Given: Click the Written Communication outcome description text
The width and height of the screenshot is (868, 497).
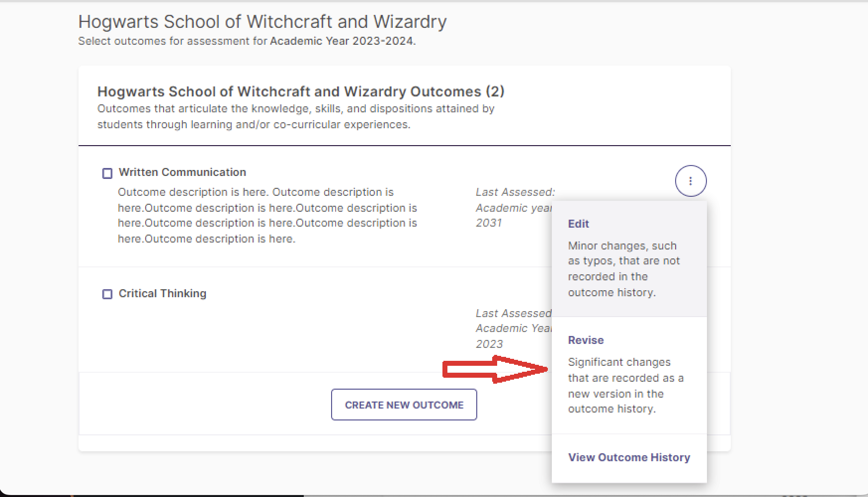Looking at the screenshot, I should pyautogui.click(x=267, y=215).
